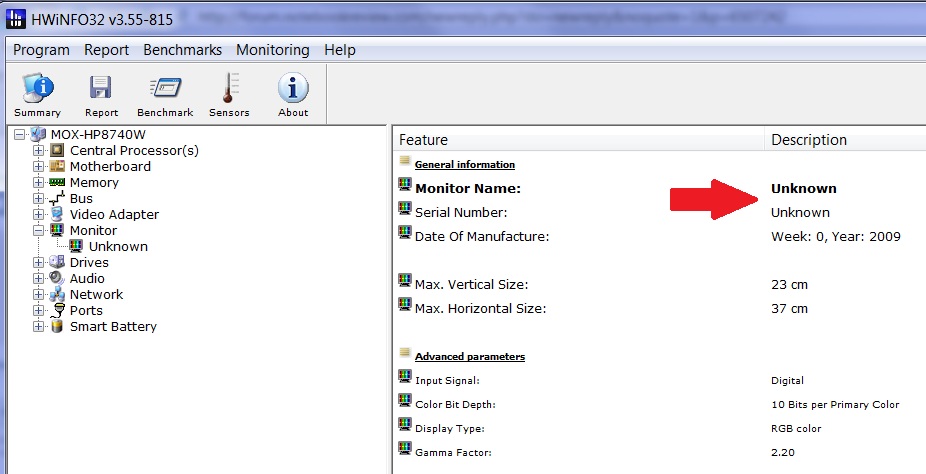Click the Smart Battery icon

point(57,326)
